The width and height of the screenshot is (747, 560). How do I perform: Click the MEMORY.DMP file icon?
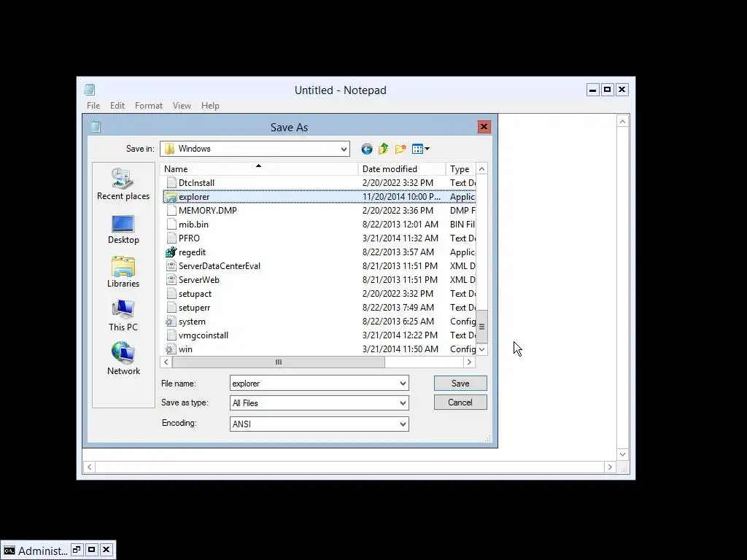pos(171,211)
